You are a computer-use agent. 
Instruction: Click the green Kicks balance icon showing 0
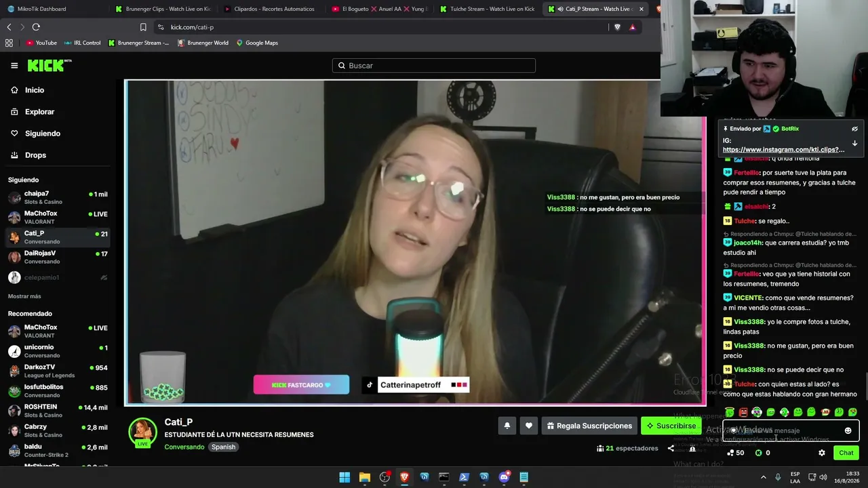[x=758, y=453]
